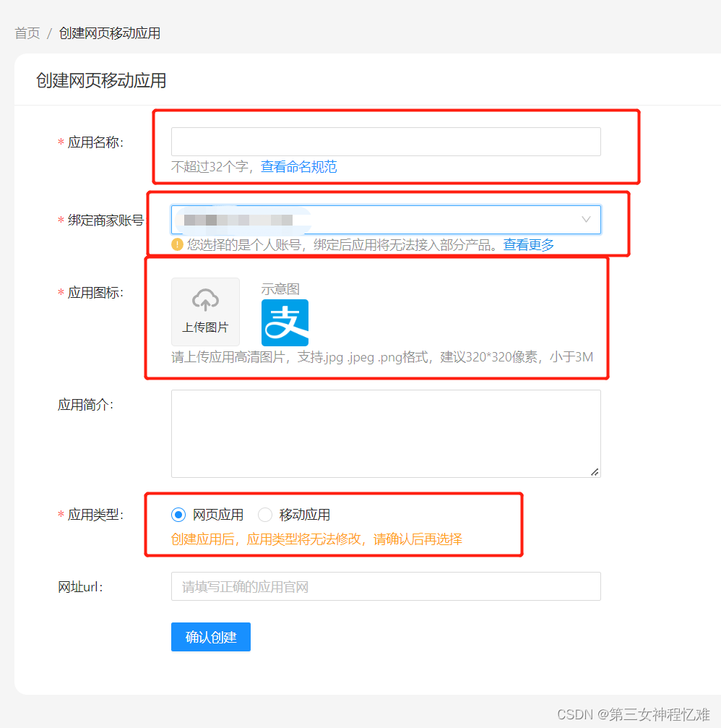Click the CSDN watermark text

632,714
